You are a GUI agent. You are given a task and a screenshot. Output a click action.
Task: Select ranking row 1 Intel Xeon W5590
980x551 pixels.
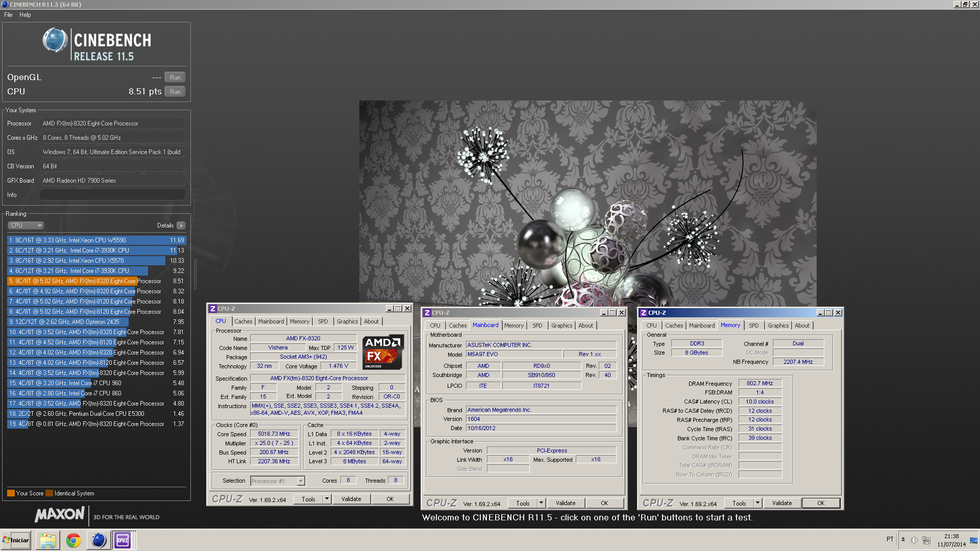click(x=96, y=240)
